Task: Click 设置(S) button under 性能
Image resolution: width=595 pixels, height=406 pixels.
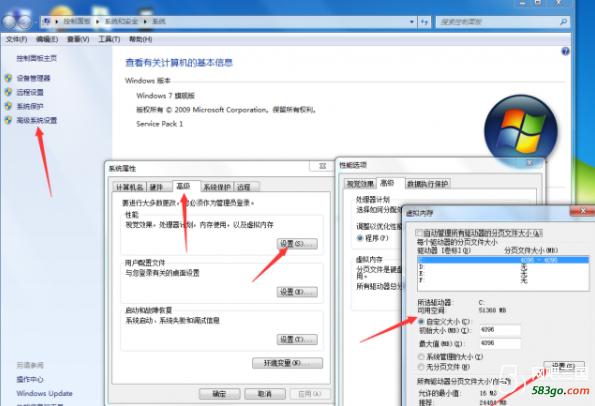Action: 297,244
